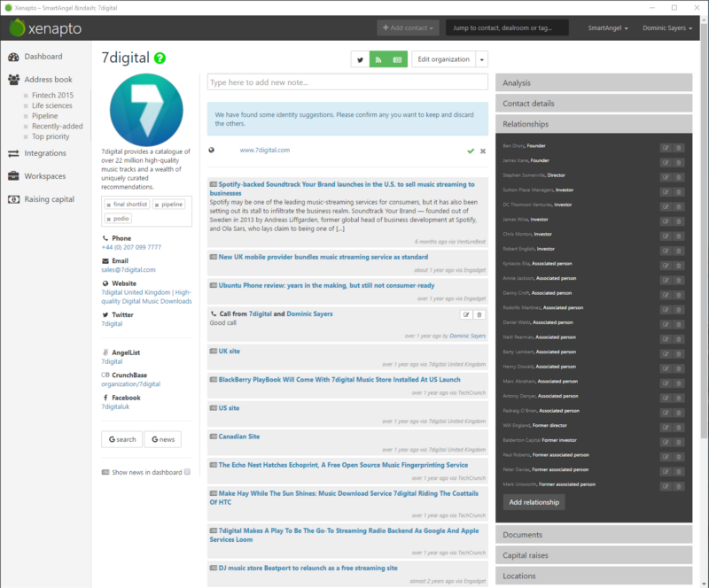This screenshot has height=588, width=709.
Task: Delete the 'Call from 7digital' note
Action: point(479,314)
